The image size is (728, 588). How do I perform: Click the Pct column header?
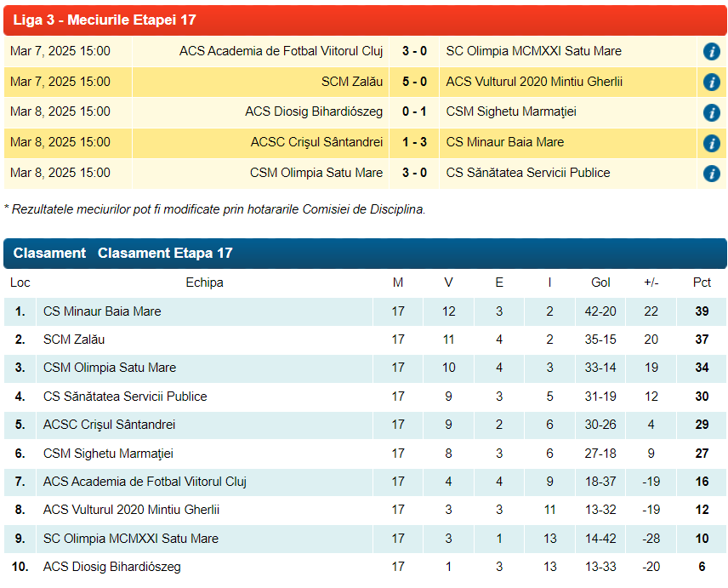[702, 283]
